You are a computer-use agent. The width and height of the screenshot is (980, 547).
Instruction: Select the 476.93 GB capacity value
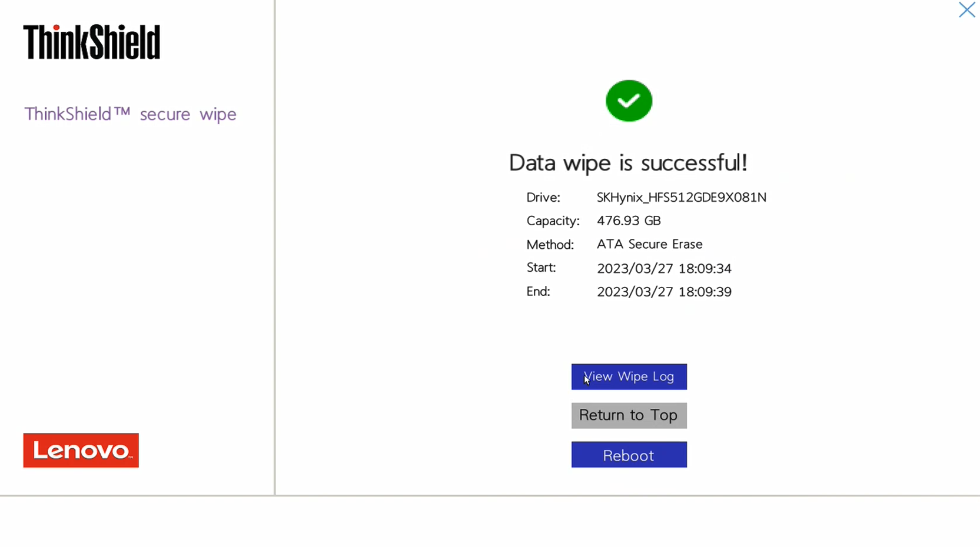click(x=629, y=221)
